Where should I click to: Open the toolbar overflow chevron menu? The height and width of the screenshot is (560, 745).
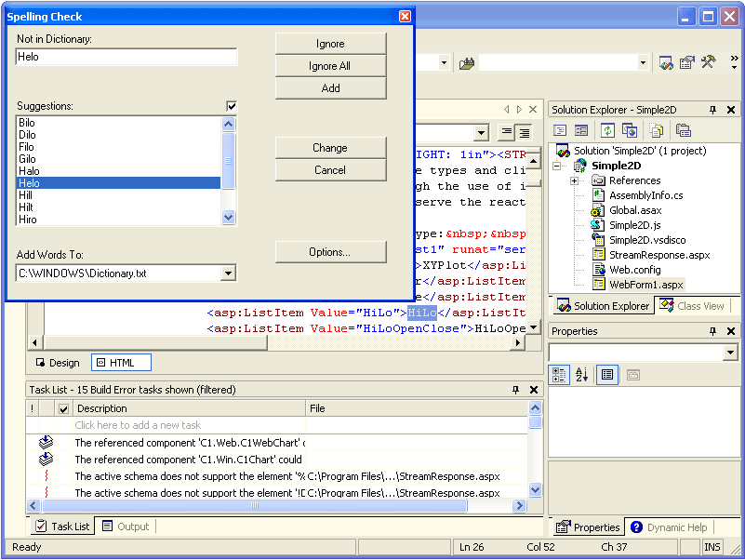(x=734, y=61)
